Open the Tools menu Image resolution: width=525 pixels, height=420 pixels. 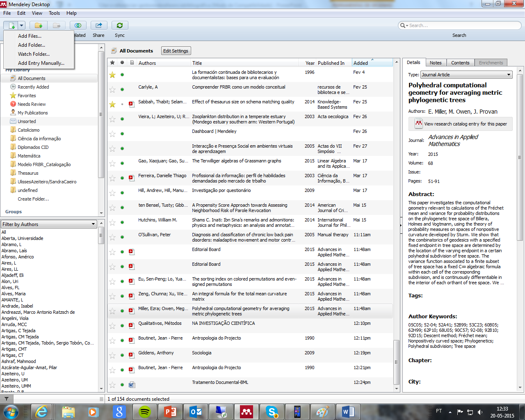(54, 13)
